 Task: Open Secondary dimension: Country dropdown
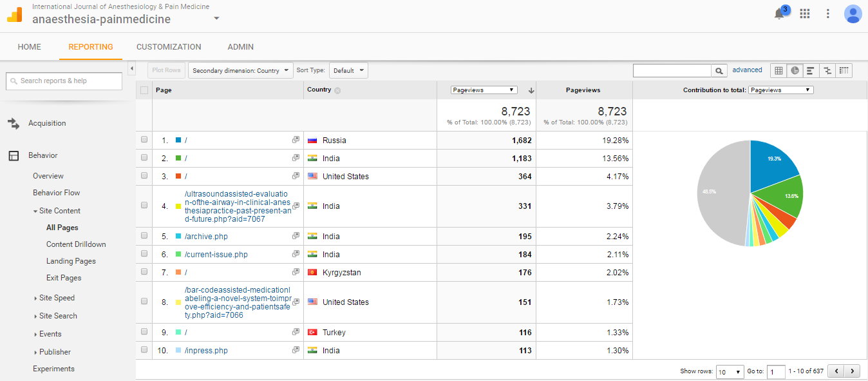coord(240,70)
